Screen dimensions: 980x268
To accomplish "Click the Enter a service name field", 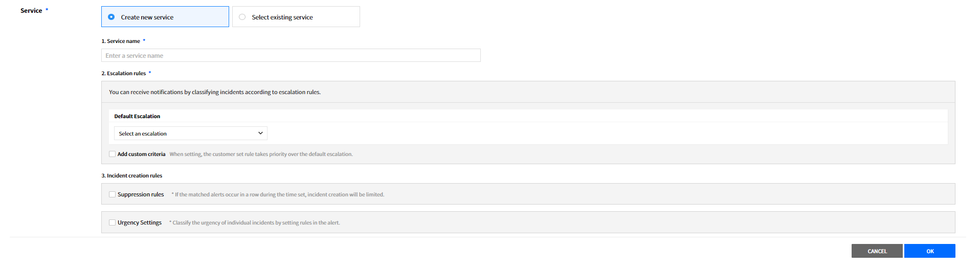I will (x=291, y=55).
